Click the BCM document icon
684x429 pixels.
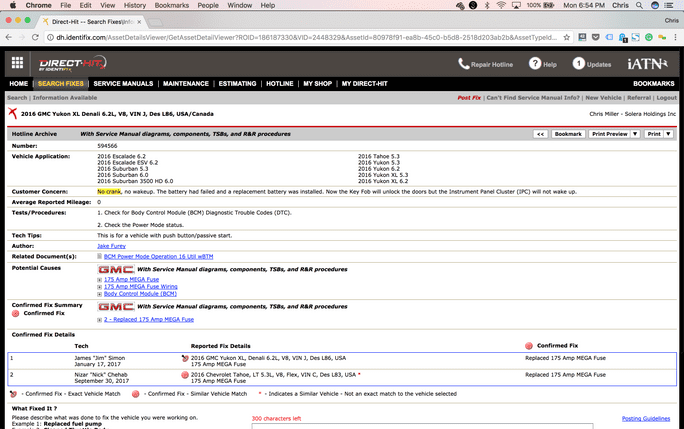click(100, 257)
